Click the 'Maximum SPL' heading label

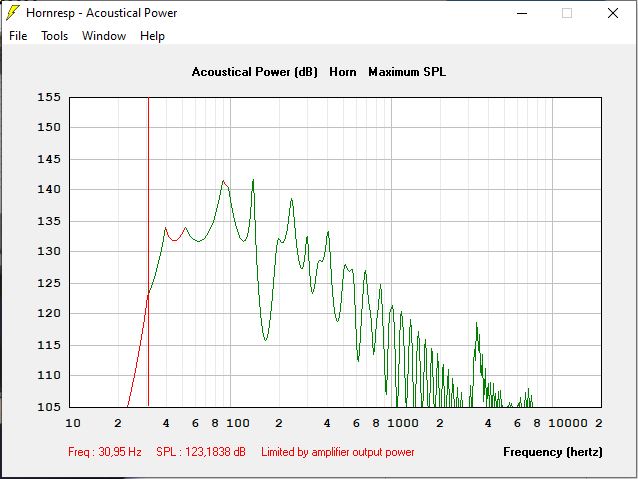pos(407,72)
